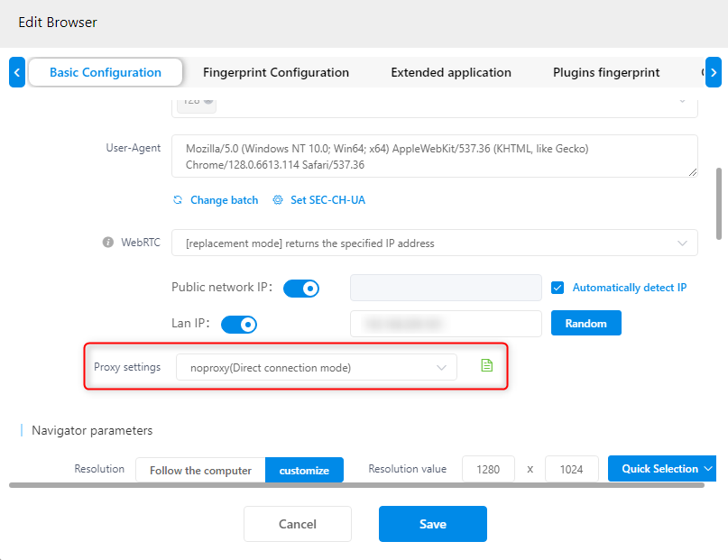
Task: Click the WebRTC info icon
Action: [107, 243]
